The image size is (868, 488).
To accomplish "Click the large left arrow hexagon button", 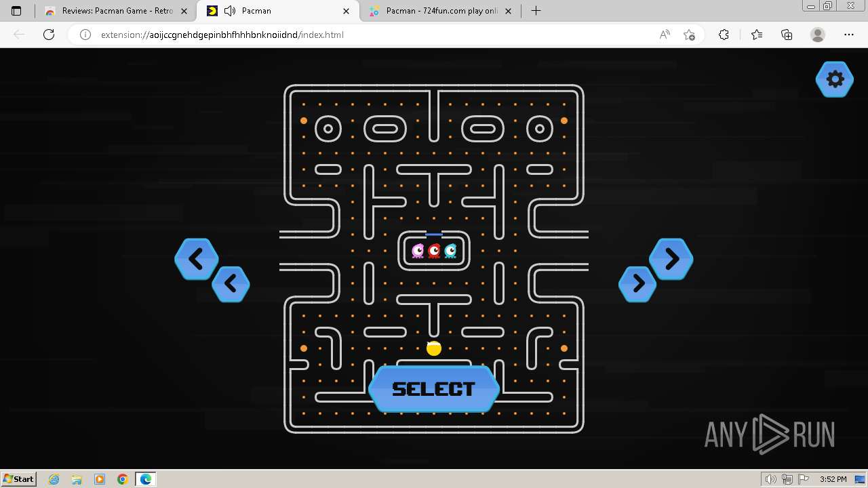I will coord(197,259).
